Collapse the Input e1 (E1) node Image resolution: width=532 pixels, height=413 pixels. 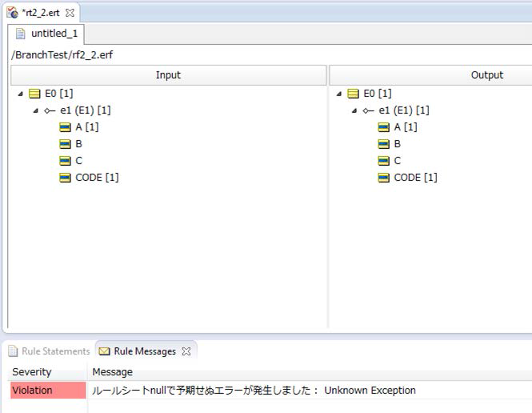coord(36,110)
